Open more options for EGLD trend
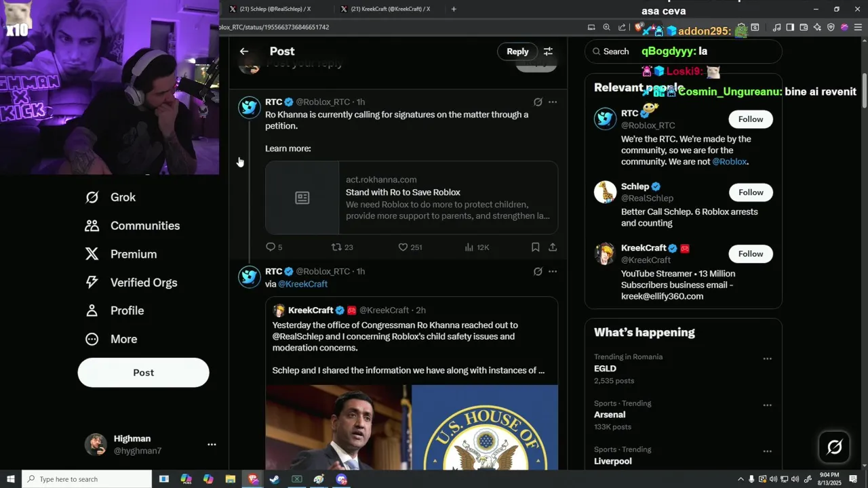Image resolution: width=868 pixels, height=488 pixels. coord(767,359)
